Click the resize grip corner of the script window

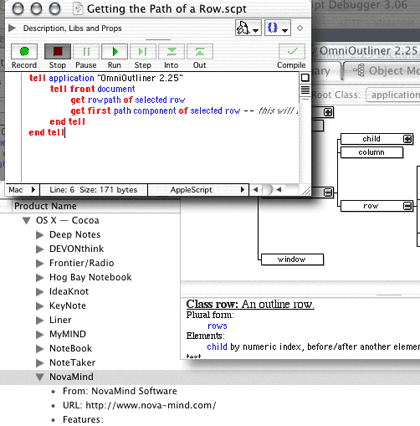pos(305,190)
